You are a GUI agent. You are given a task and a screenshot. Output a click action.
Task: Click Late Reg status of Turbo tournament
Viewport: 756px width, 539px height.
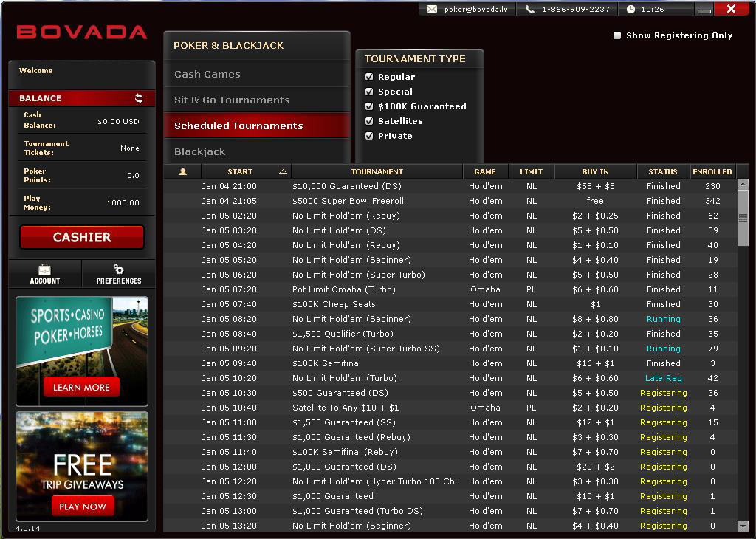tap(664, 379)
